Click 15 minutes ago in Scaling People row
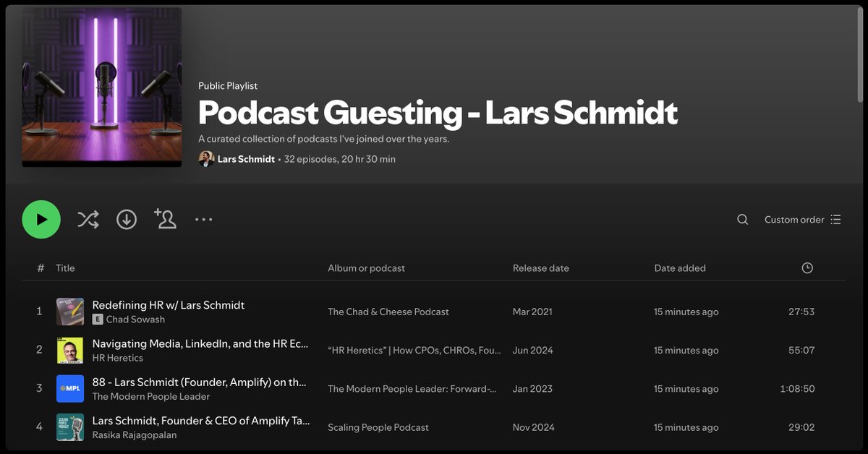Viewport: 868px width, 454px height. 686,427
